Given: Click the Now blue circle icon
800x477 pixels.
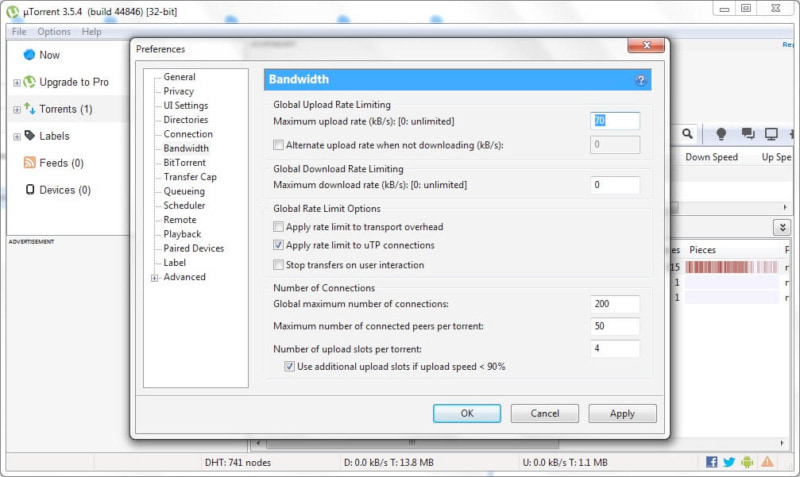Looking at the screenshot, I should click(x=30, y=55).
